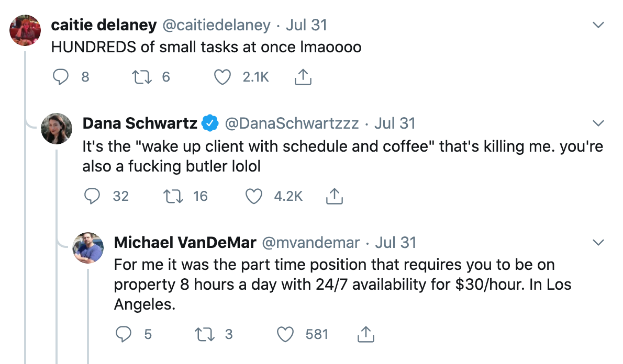
Task: Like Michael VanDeMar's tweet with 581 likes
Action: [285, 334]
